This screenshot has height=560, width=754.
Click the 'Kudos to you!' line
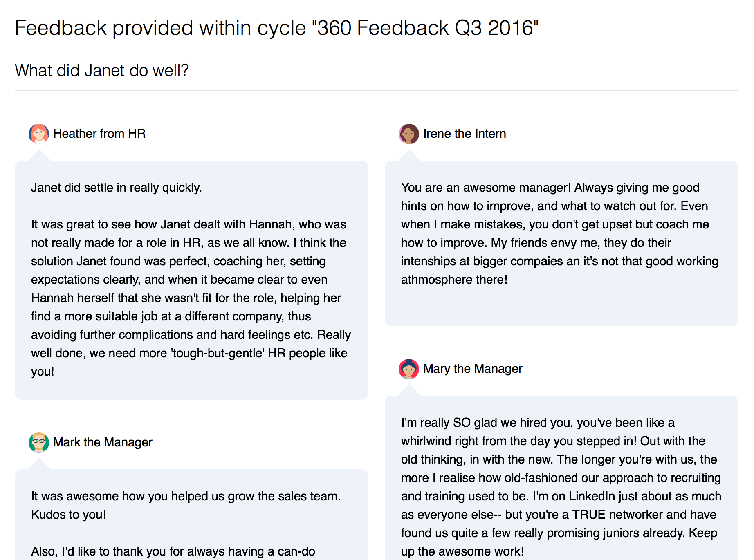(69, 515)
